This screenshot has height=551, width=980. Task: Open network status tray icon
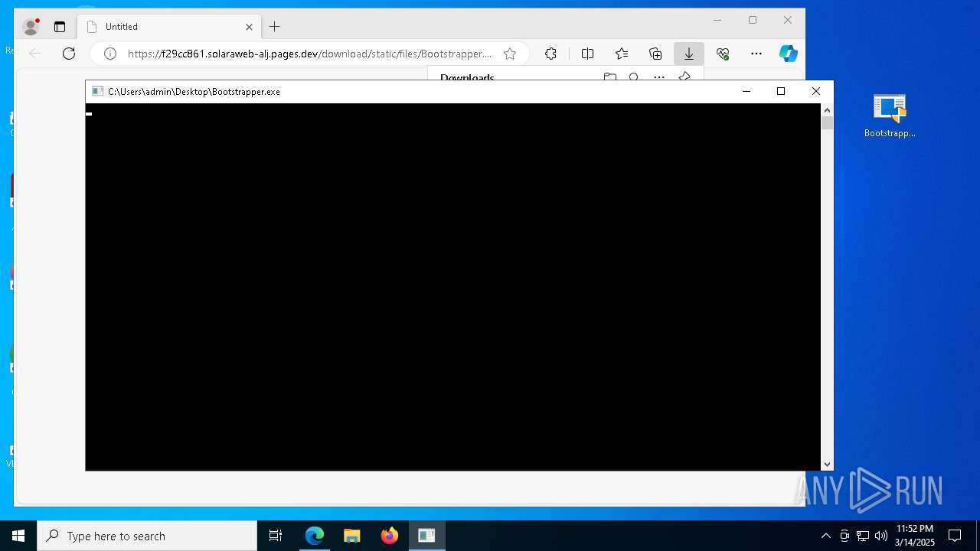coord(863,536)
